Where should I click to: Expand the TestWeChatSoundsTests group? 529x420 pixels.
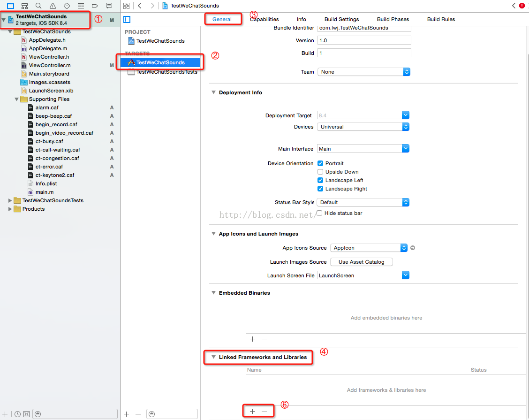pos(10,200)
